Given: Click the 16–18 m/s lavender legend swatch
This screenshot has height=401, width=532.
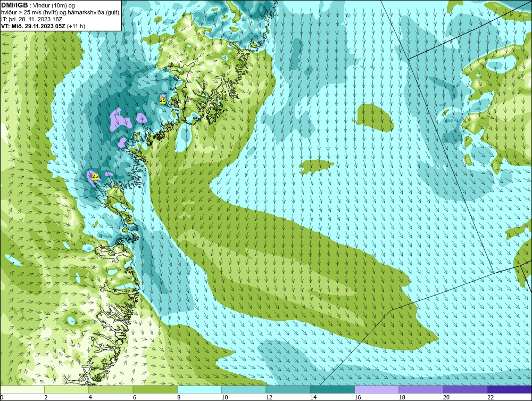Looking at the screenshot, I should coord(377,389).
